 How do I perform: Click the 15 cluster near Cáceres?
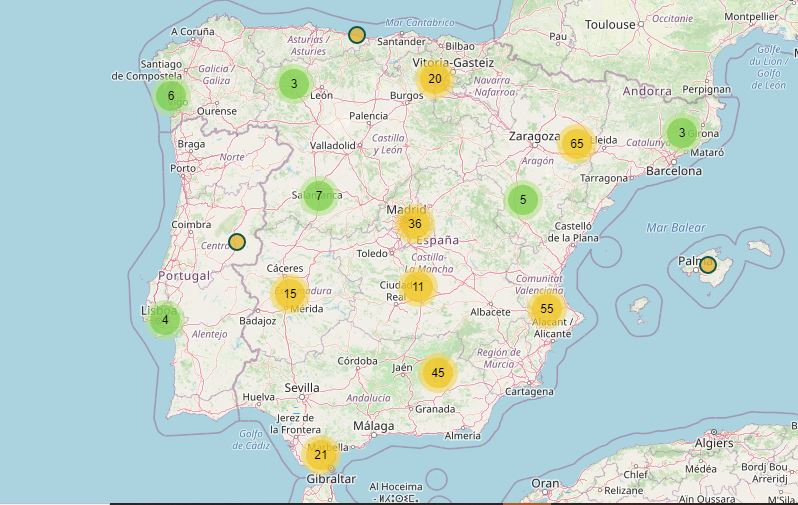pos(290,294)
